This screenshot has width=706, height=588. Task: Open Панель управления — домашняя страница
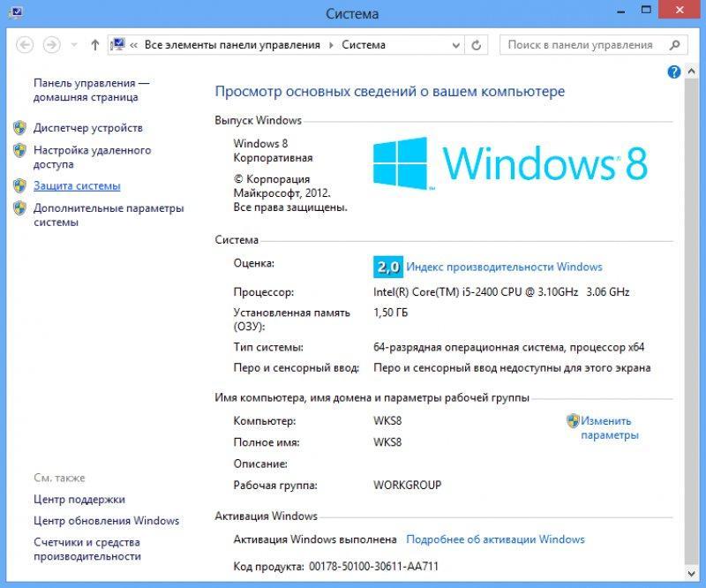[x=92, y=90]
